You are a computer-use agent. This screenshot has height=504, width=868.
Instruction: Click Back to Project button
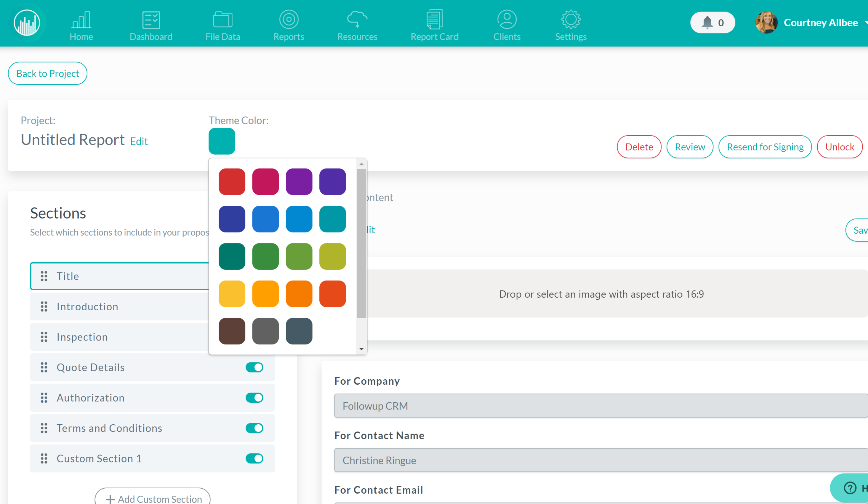48,73
